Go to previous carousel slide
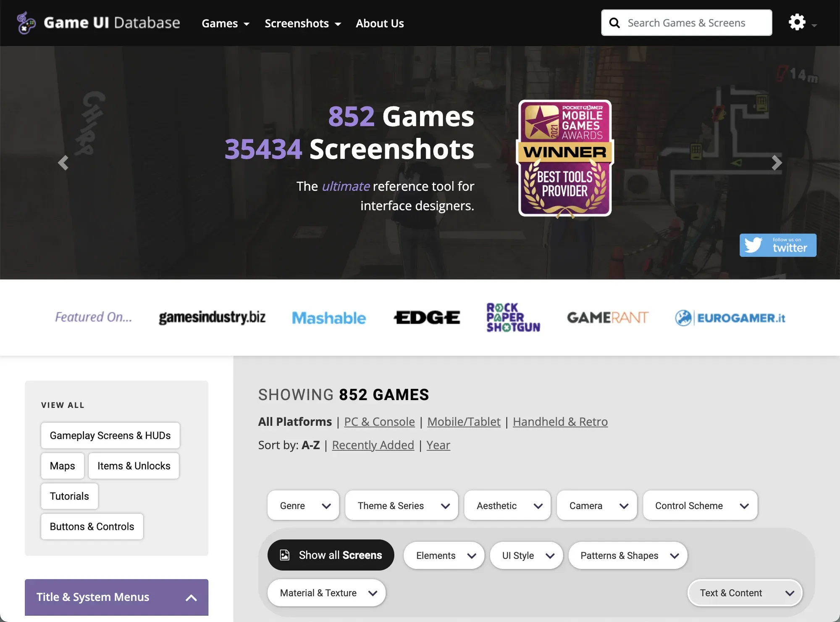This screenshot has width=840, height=622. pyautogui.click(x=63, y=163)
